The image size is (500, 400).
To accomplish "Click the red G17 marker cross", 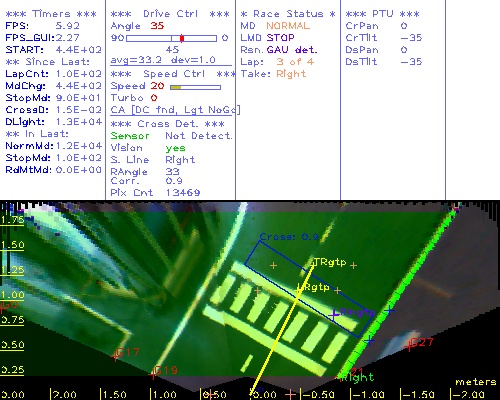I will (x=116, y=356).
